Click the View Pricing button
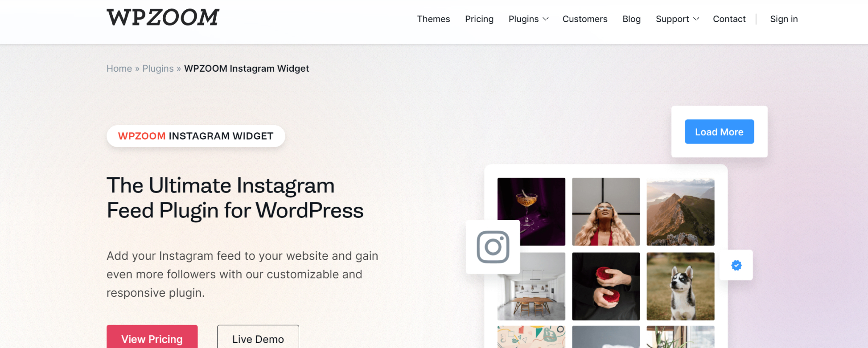 coord(152,337)
